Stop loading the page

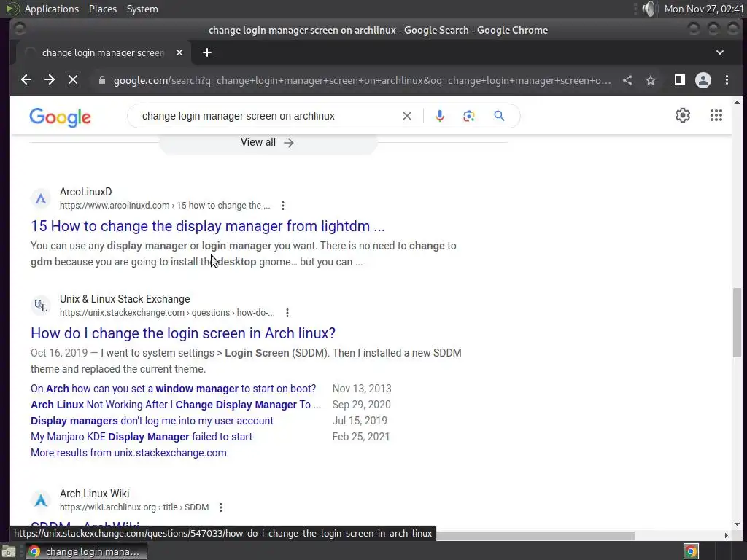(73, 79)
